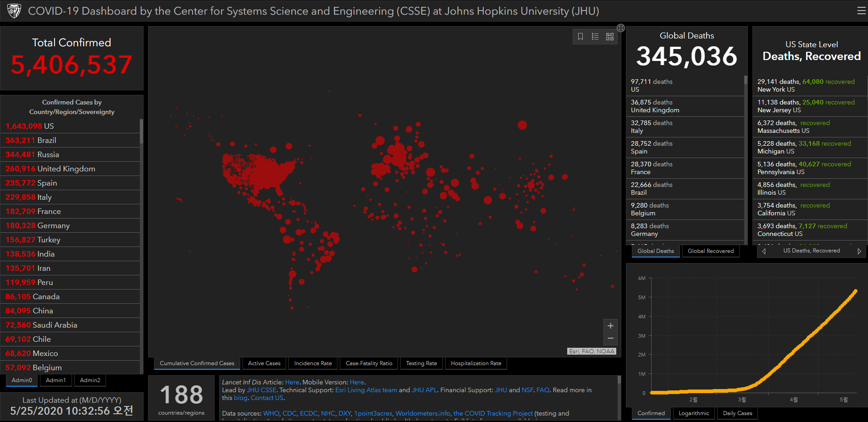The width and height of the screenshot is (868, 422).
Task: Open the JHU CSSE link
Action: (x=262, y=390)
